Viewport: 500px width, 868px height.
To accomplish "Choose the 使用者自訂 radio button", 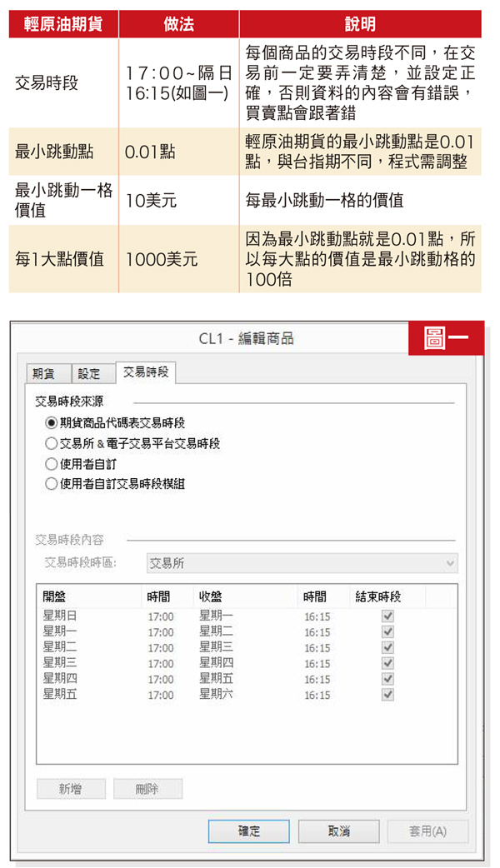I will tap(52, 464).
